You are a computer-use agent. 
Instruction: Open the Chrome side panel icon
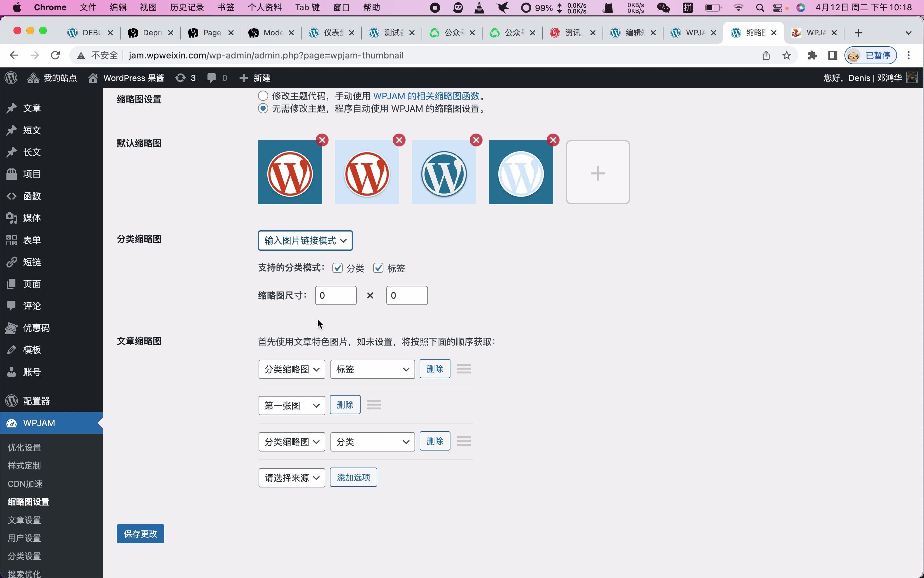point(833,56)
